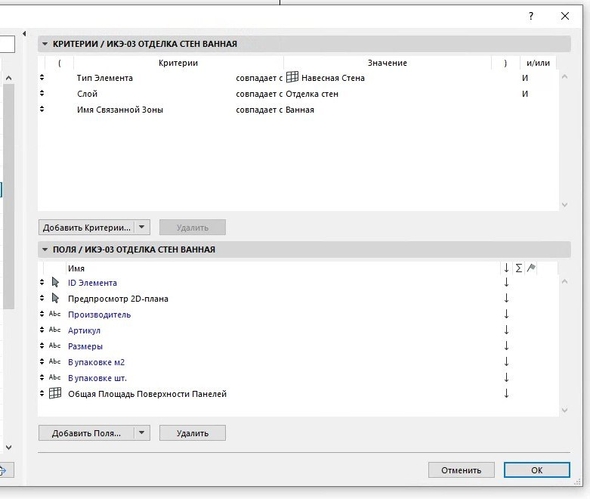The image size is (590, 499).
Task: Click the panel grid icon beside Общая Площадь Поверхности Панелей
Action: [55, 393]
